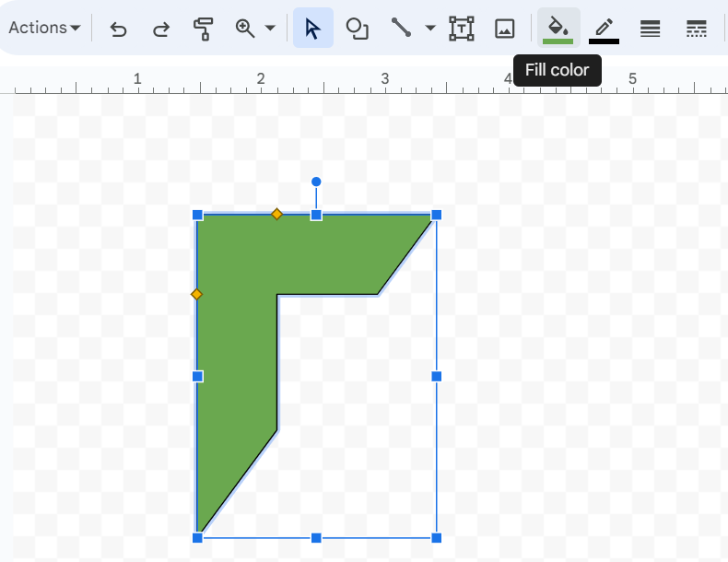Redo the last action
The width and height of the screenshot is (728, 562).
tap(160, 29)
